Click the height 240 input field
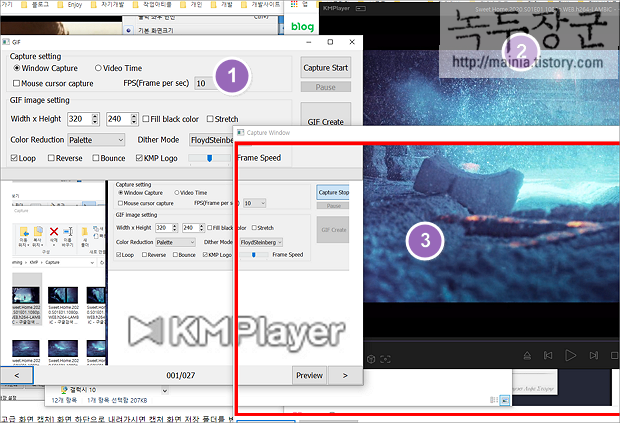Image resolution: width=620 pixels, height=423 pixels. (118, 119)
